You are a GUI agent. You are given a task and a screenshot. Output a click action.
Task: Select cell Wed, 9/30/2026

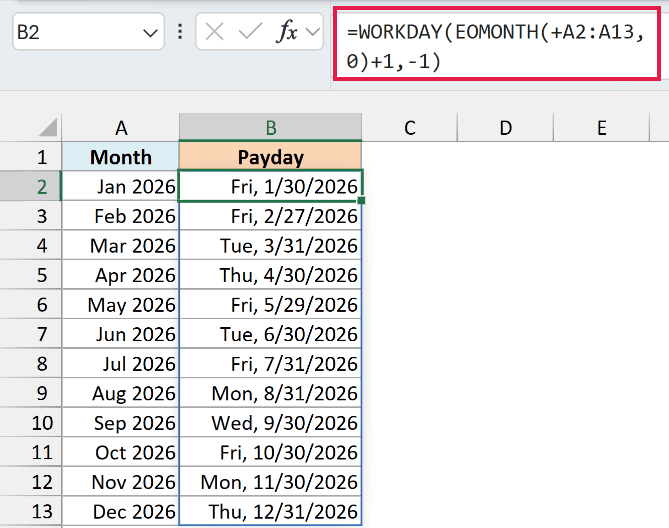[271, 422]
